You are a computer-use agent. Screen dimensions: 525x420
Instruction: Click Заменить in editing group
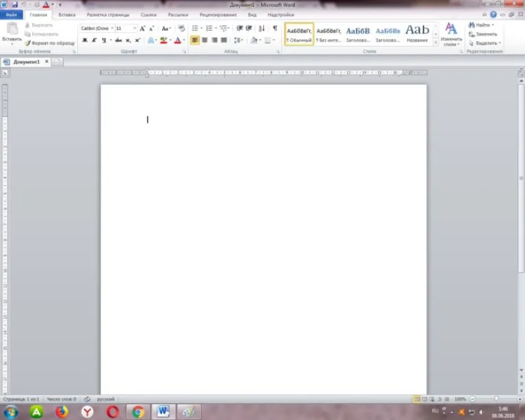pyautogui.click(x=483, y=34)
